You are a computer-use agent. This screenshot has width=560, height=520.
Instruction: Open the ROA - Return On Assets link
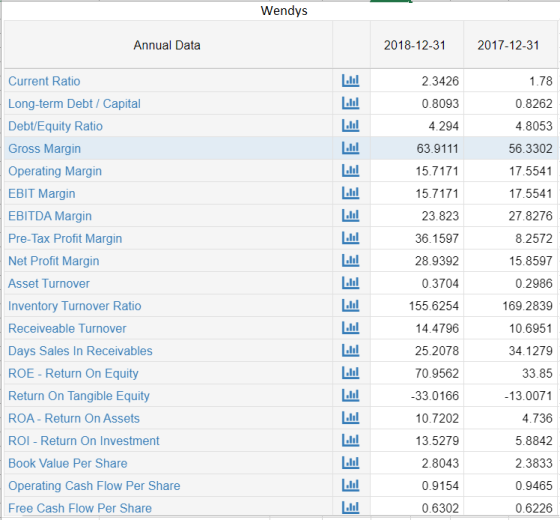coord(74,418)
